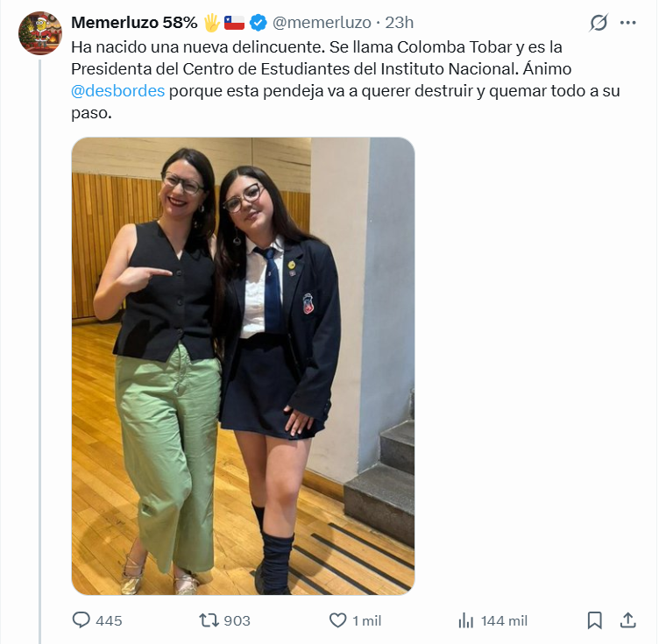Like the post with the heart icon
Screen dimensions: 666x644
(x=338, y=620)
